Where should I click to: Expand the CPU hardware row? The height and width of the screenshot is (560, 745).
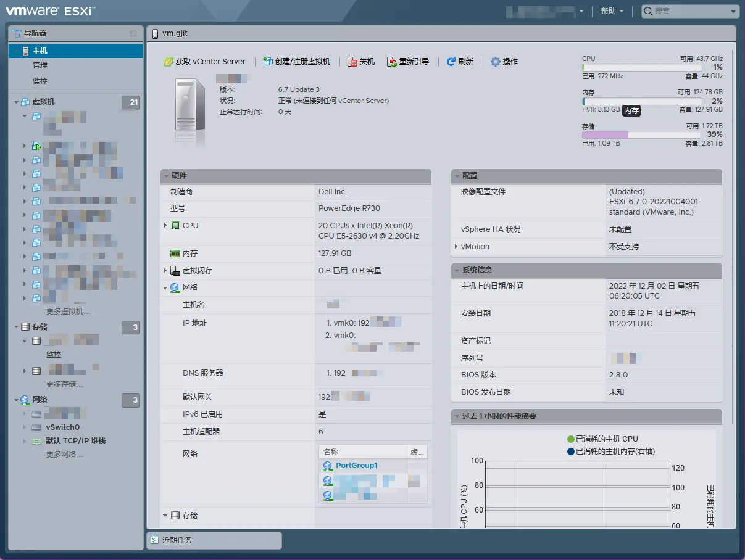point(165,226)
